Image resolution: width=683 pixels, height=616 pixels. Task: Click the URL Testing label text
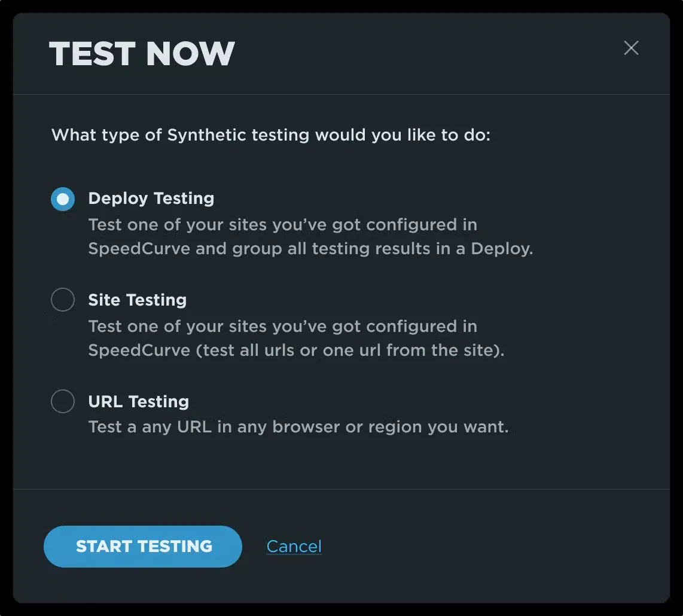coord(138,401)
